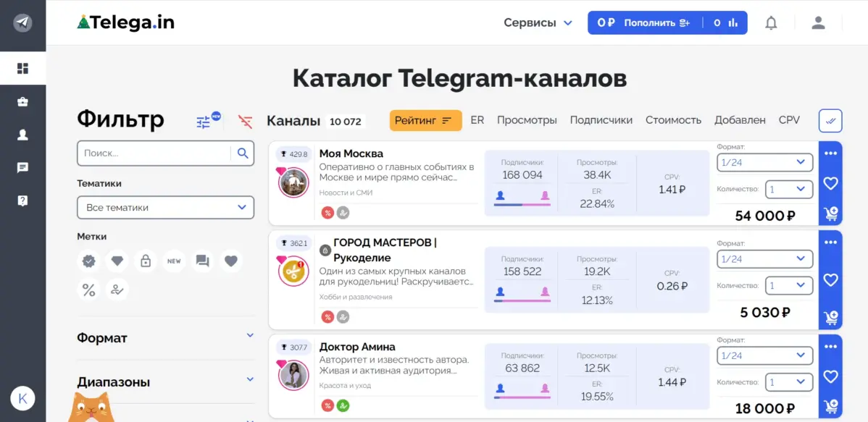Open the user profile icon in sidebar
This screenshot has width=868, height=422.
22,135
